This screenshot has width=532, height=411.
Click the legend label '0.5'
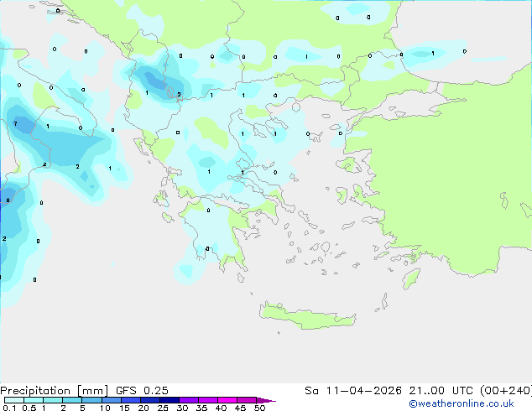click(29, 408)
